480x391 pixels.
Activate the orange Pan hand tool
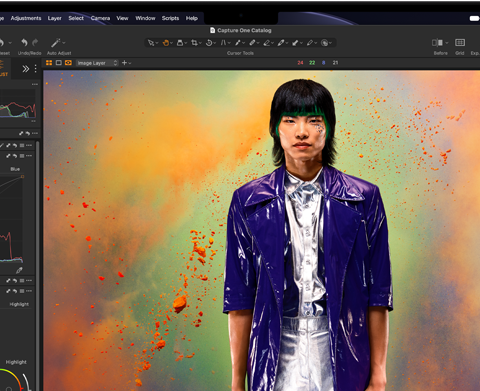[166, 43]
